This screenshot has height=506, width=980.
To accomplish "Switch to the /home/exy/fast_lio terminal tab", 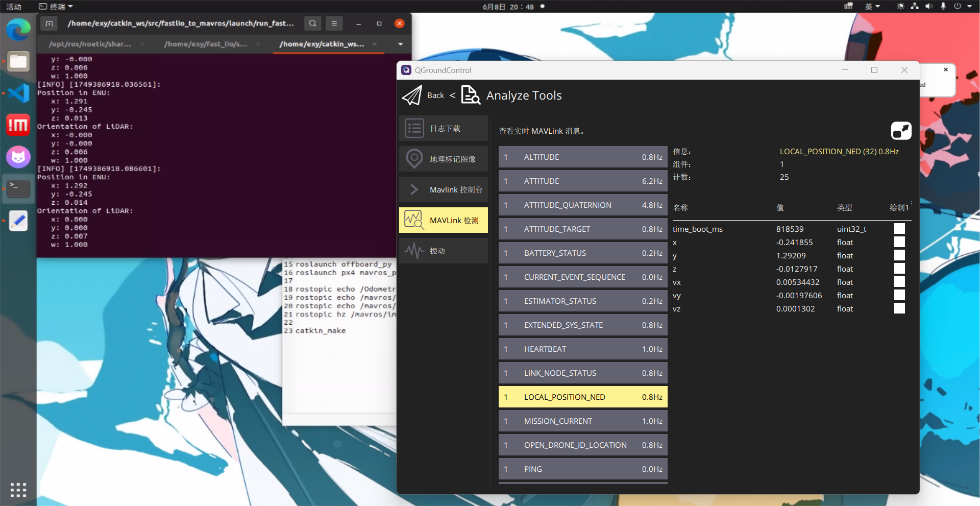I will 206,44.
